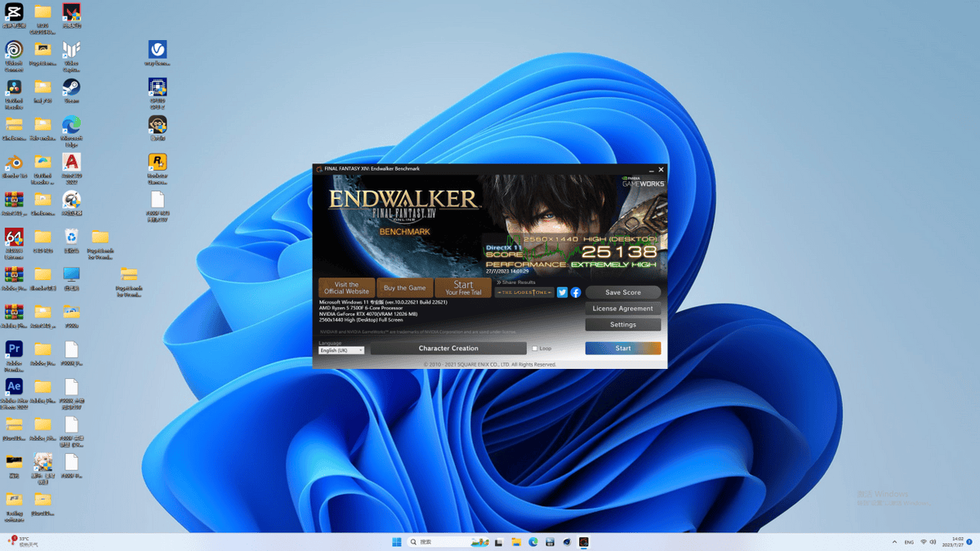Select the monkey-face app icon below CPU-Z

point(158,127)
